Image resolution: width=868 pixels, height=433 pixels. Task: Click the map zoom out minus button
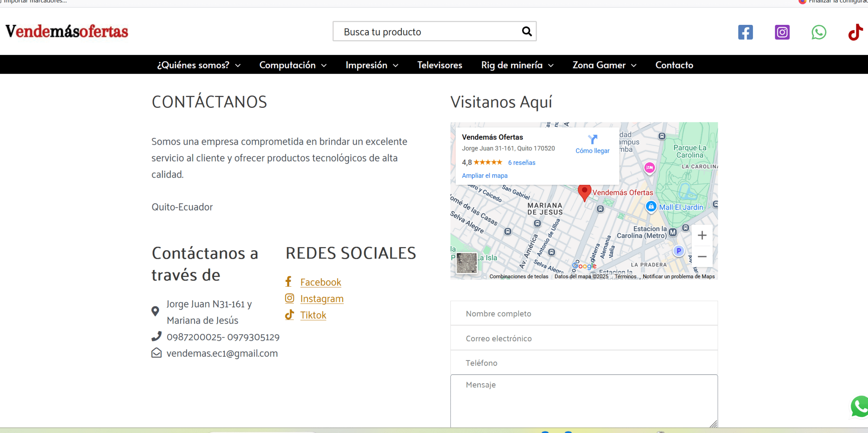coord(702,257)
